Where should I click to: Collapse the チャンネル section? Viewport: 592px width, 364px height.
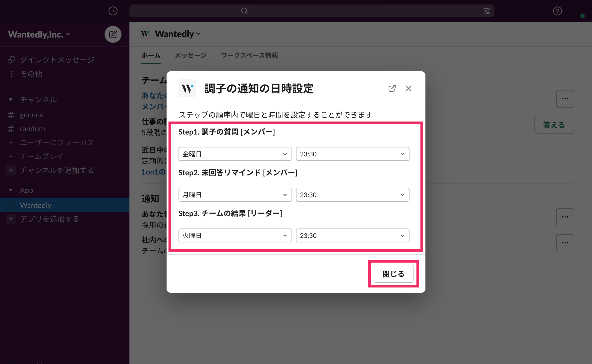coord(10,99)
